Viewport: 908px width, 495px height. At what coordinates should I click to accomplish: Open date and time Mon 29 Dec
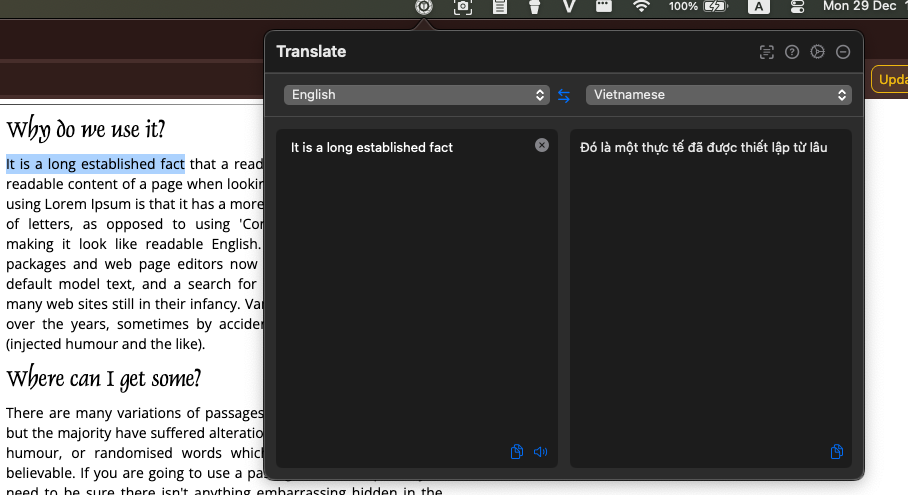click(x=859, y=6)
